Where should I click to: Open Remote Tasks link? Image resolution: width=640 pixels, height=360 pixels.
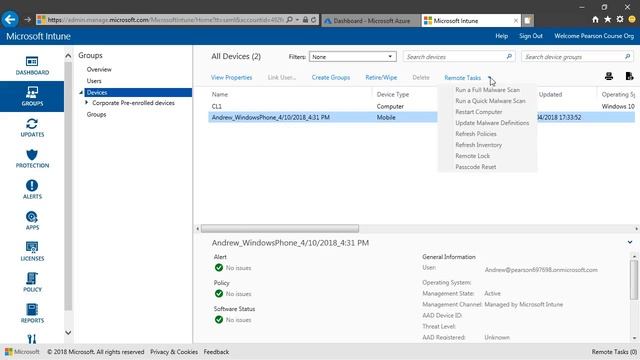(x=462, y=78)
